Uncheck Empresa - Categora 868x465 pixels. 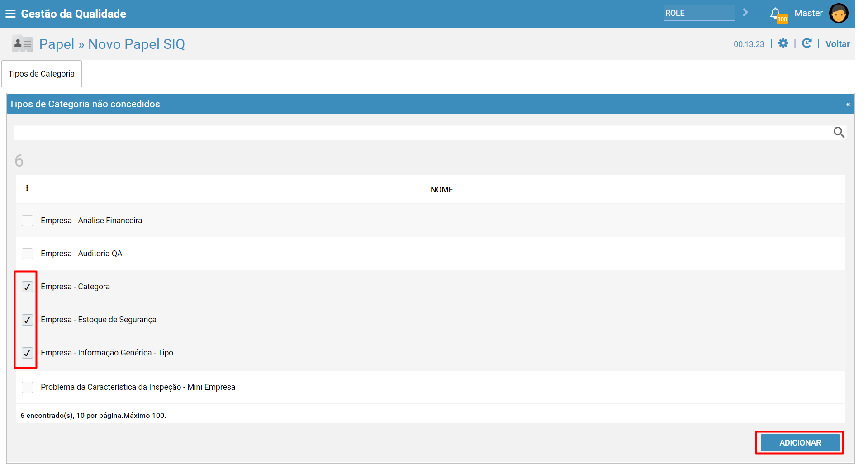27,287
